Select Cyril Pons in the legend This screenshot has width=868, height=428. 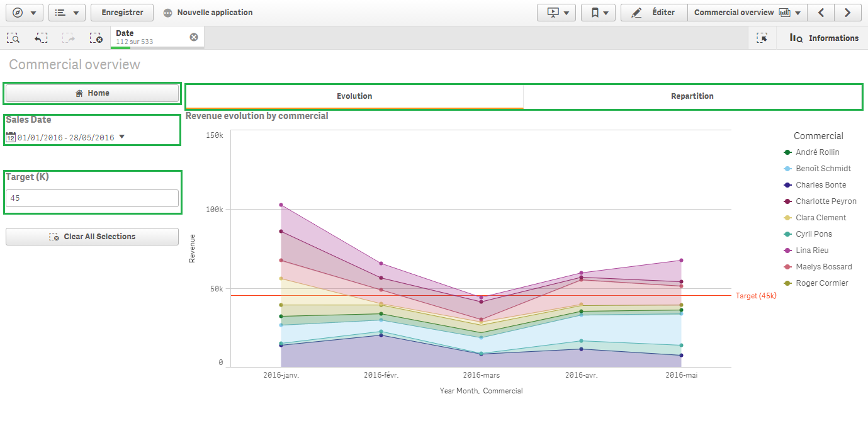click(808, 234)
